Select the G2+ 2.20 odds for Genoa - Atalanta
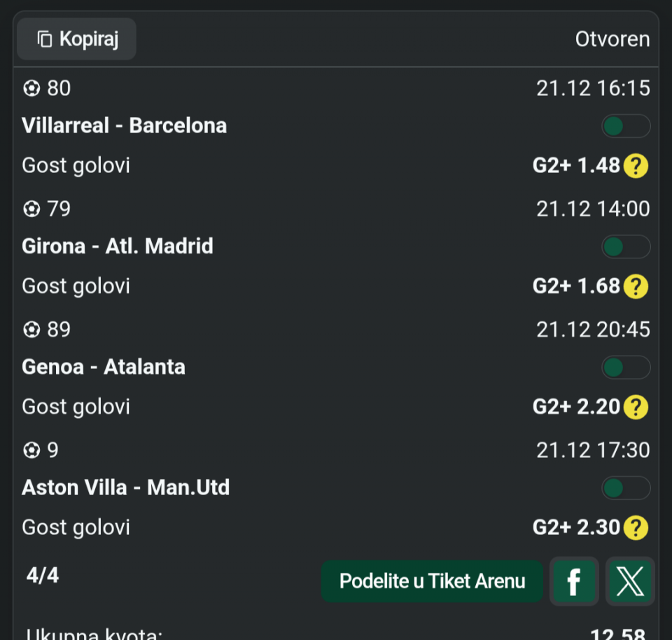 pyautogui.click(x=576, y=407)
